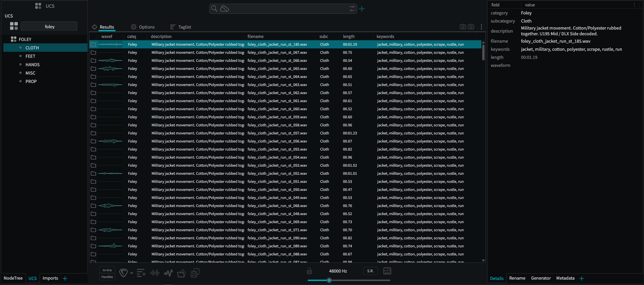Sort by the keywords column header
644x285 pixels.
coord(385,36)
